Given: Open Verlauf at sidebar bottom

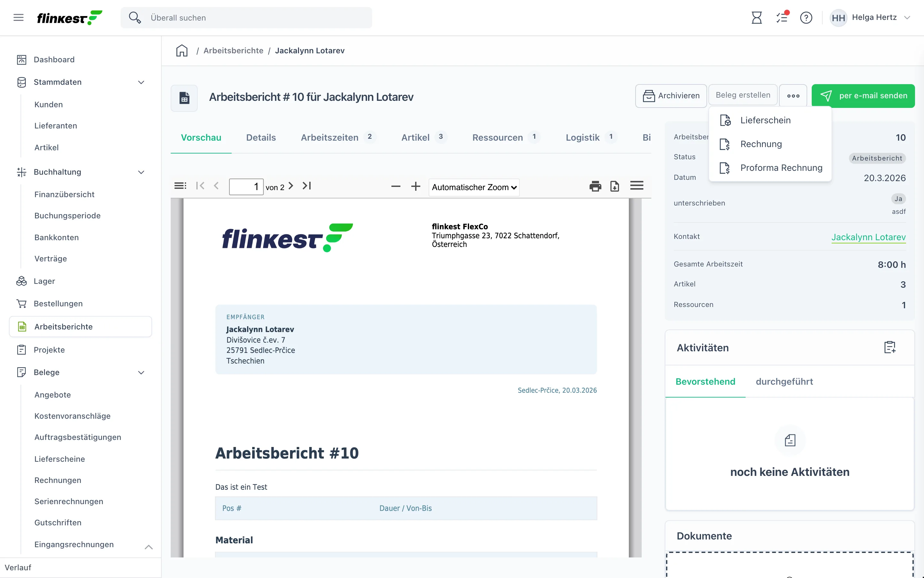Looking at the screenshot, I should click(18, 568).
